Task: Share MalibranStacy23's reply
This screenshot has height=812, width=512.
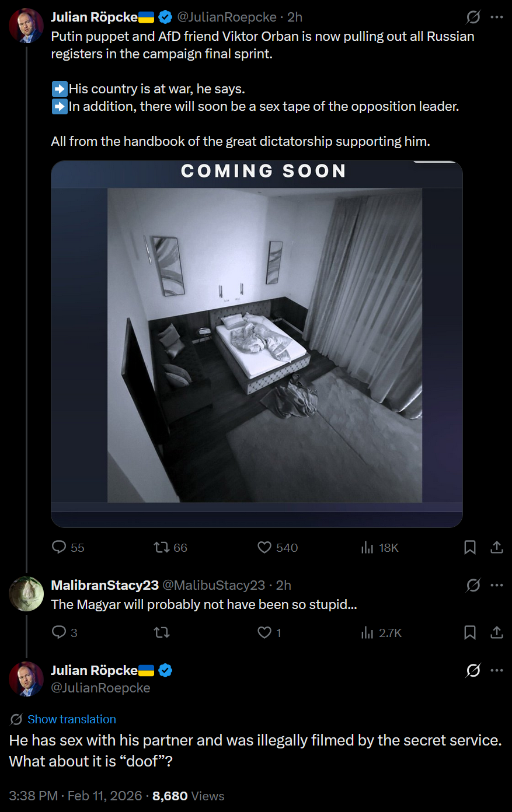Action: pos(497,632)
